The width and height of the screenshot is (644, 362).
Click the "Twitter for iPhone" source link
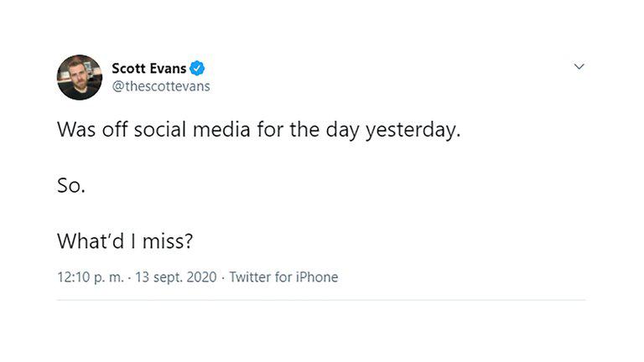pyautogui.click(x=283, y=277)
